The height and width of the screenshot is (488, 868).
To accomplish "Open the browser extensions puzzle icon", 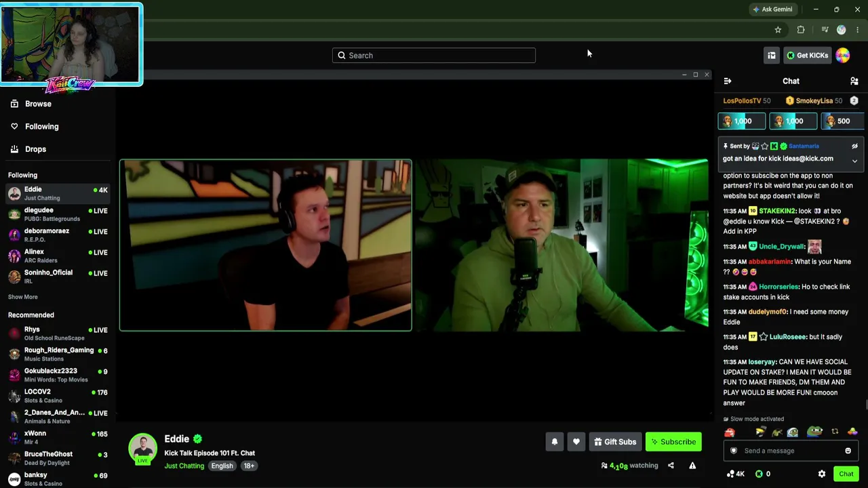I will (x=801, y=30).
